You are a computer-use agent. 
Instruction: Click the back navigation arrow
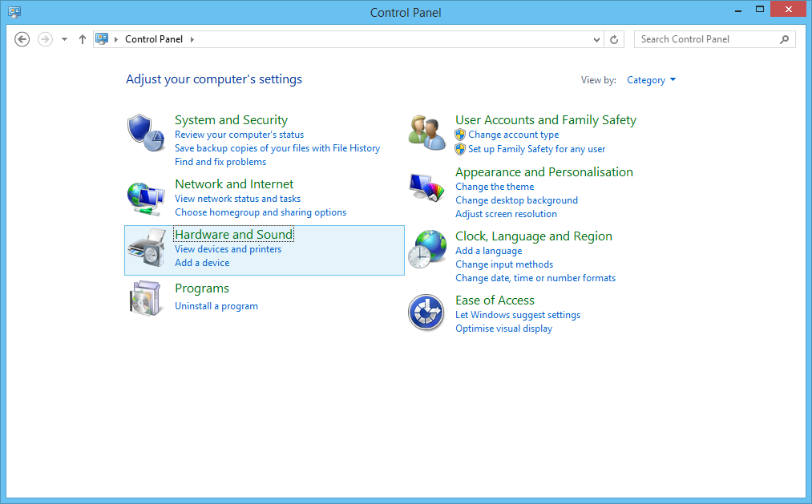coord(22,38)
